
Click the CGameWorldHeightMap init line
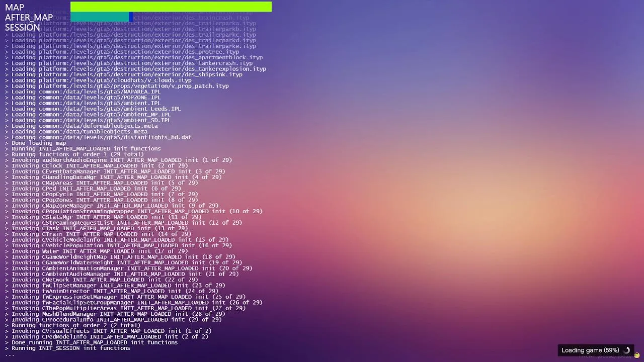coord(120,257)
